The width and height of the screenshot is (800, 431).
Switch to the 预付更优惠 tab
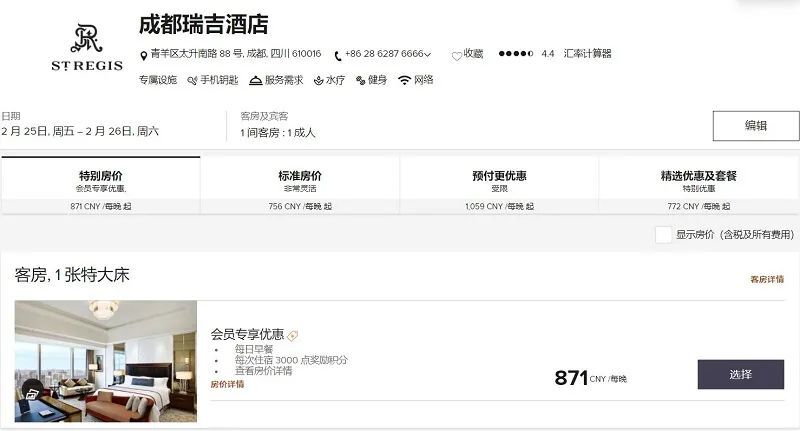(x=499, y=185)
